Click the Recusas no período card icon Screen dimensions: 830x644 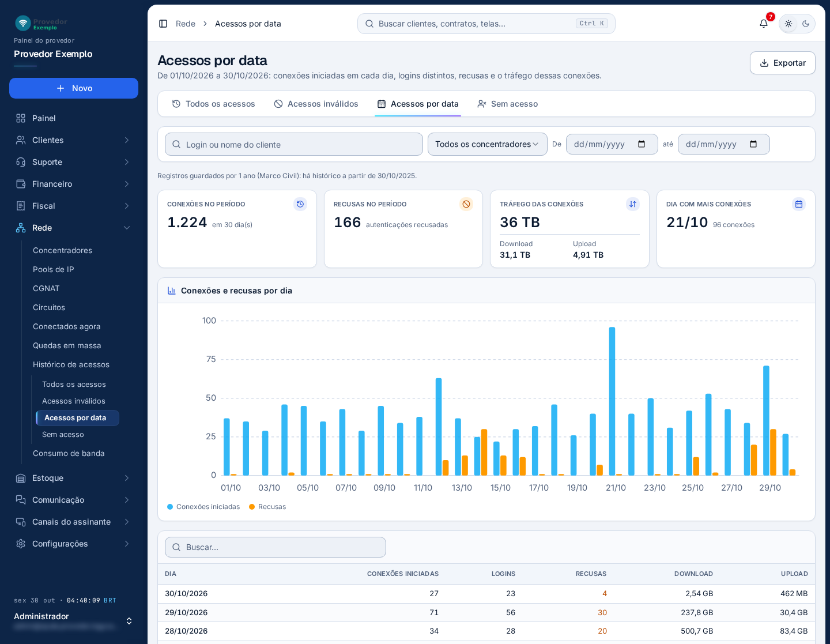pyautogui.click(x=466, y=204)
